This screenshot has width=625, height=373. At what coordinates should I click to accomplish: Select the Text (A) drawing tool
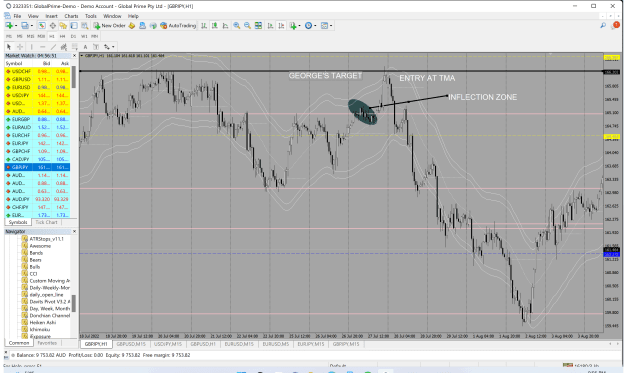85,47
